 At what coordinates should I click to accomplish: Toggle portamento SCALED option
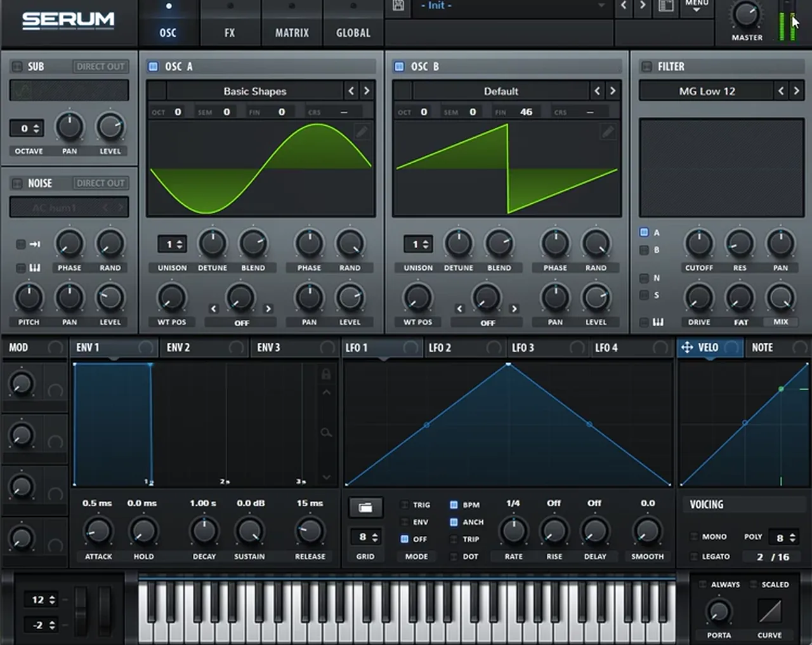[x=753, y=584]
